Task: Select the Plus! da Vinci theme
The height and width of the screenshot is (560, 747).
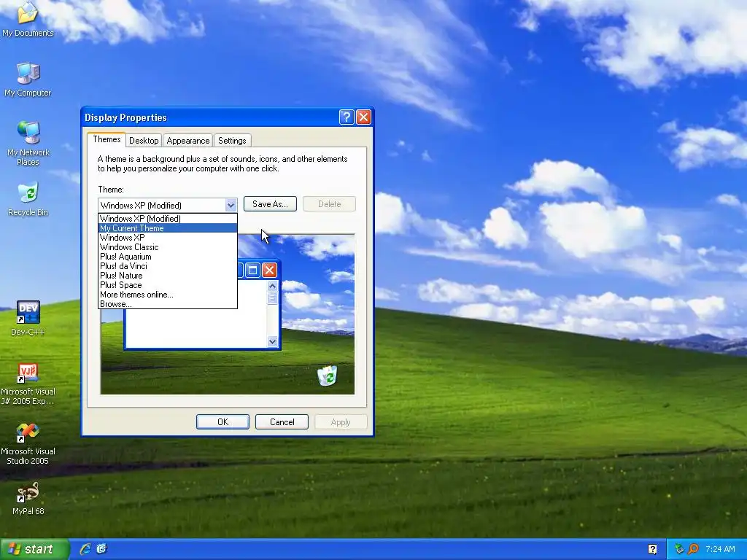Action: [x=168, y=266]
